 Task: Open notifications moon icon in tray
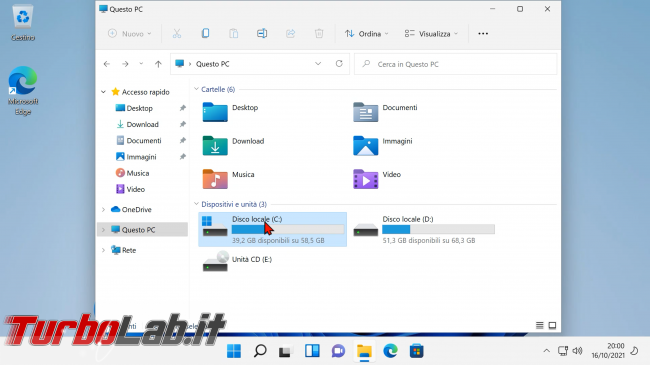point(634,351)
